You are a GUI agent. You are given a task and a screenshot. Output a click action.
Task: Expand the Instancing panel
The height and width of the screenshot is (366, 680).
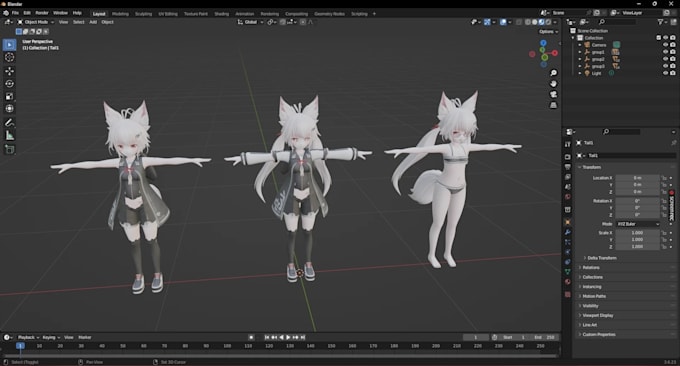(592, 287)
